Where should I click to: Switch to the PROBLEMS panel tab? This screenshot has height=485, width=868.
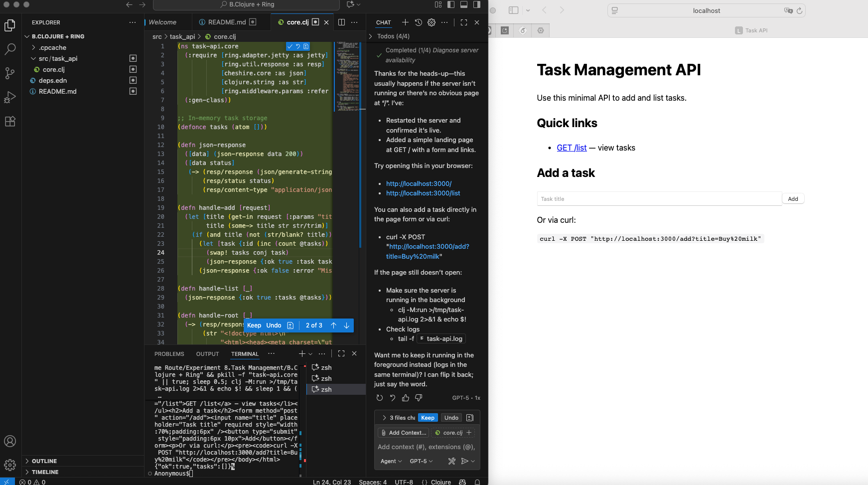point(169,354)
